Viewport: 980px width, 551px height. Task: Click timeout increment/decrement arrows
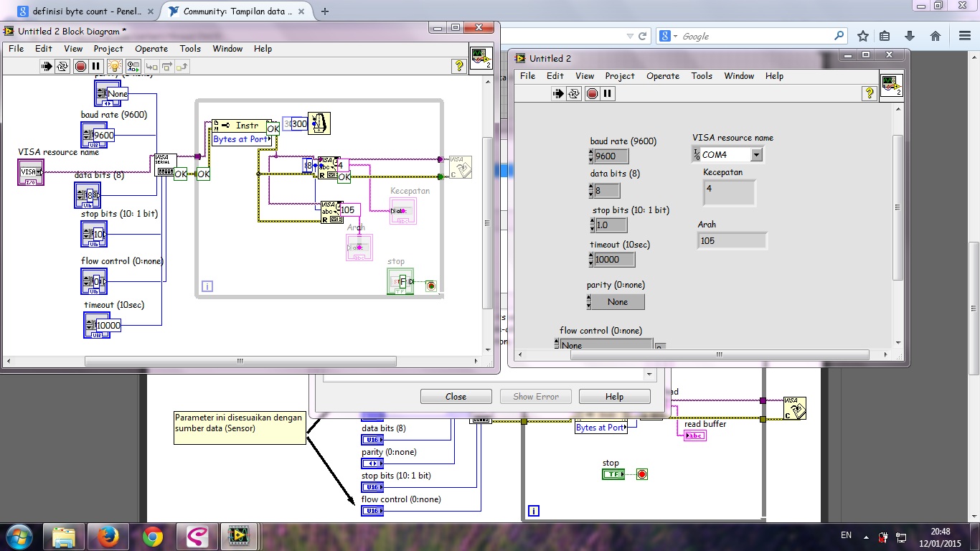591,260
